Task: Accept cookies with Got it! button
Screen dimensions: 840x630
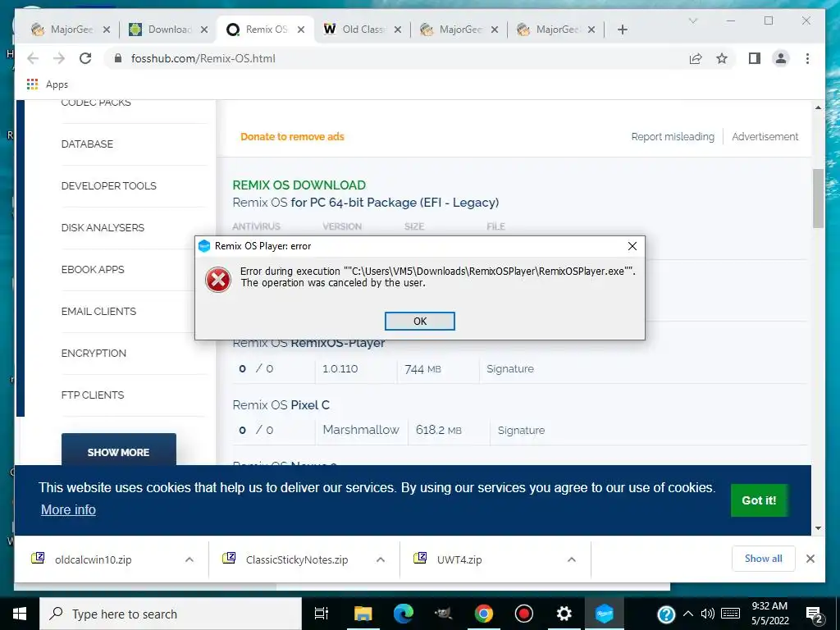Action: point(759,500)
